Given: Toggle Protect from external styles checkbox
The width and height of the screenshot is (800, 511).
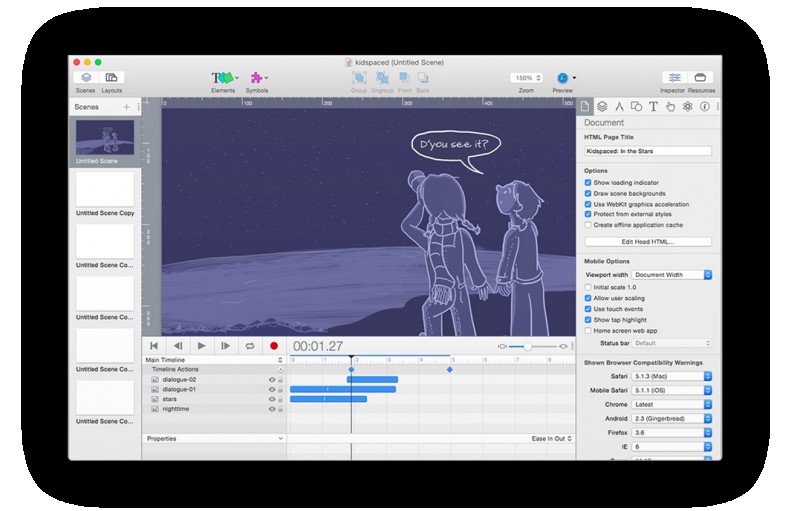Looking at the screenshot, I should click(x=588, y=214).
